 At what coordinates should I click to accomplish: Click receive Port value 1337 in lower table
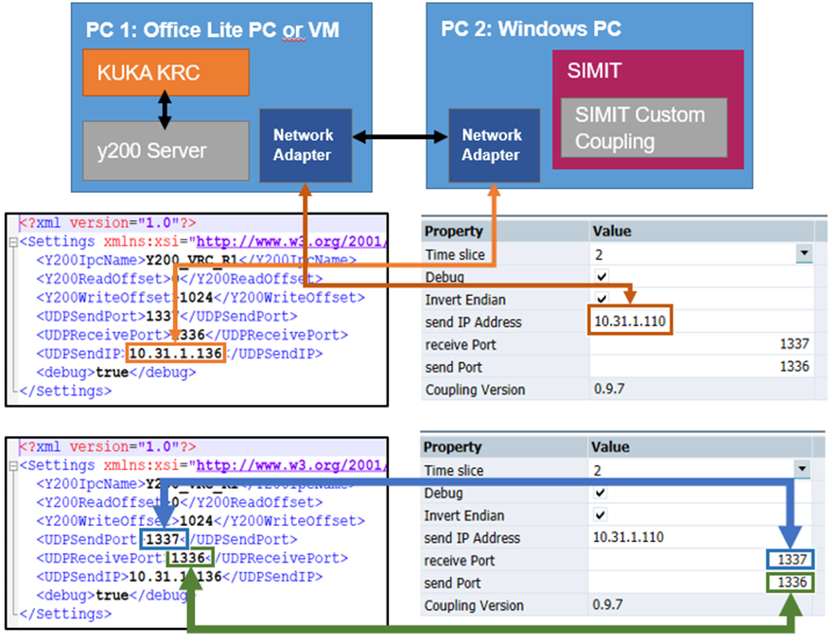792,560
